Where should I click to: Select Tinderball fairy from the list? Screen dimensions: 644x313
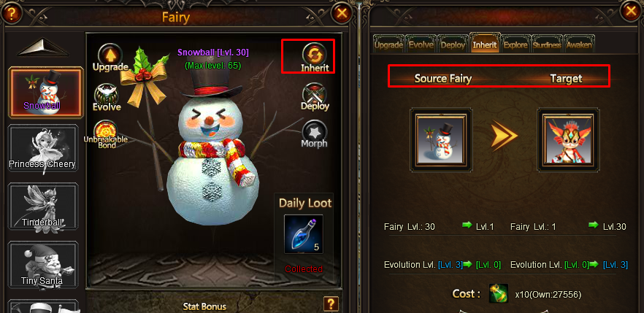coord(43,206)
